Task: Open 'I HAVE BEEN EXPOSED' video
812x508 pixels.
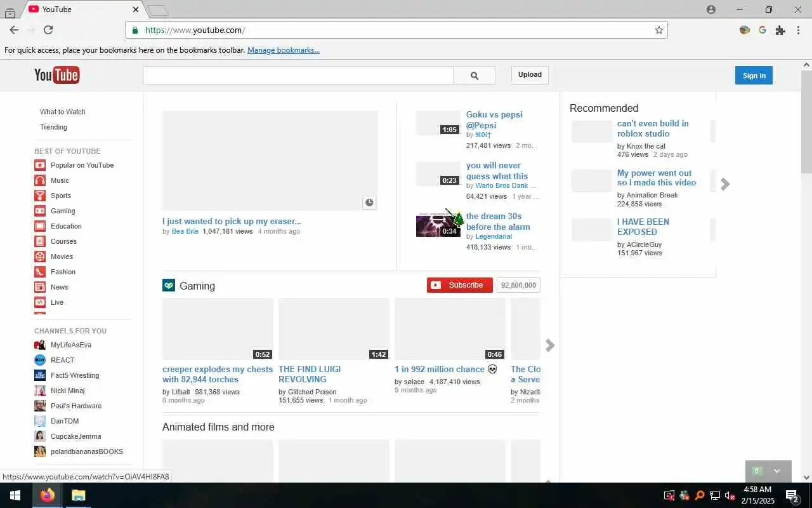Action: click(643, 227)
